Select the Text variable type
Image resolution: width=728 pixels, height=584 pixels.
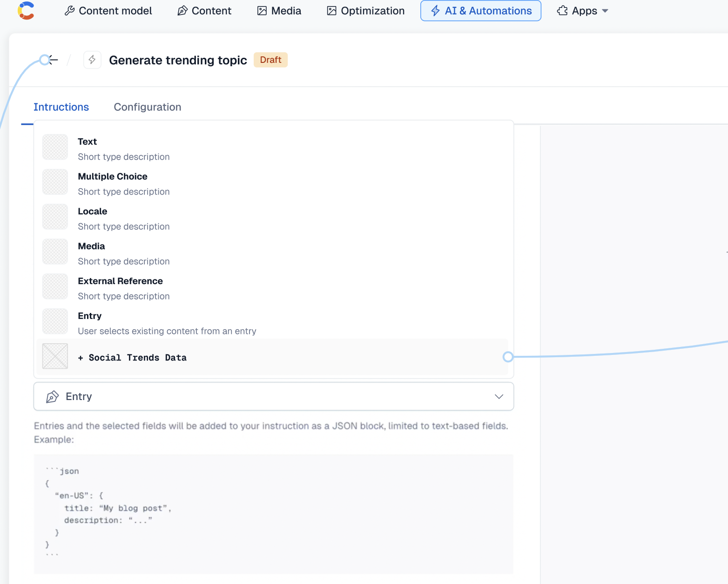[274, 147]
